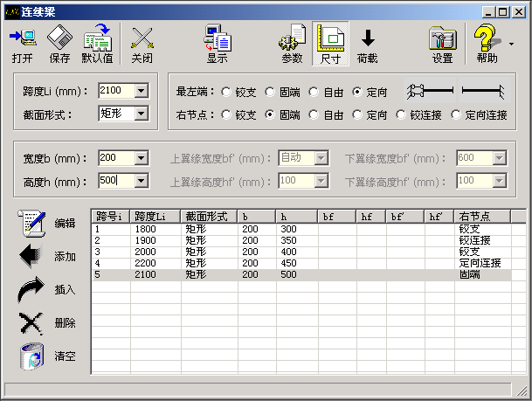
Task: Restore defaults with 默认值 icon
Action: click(97, 45)
